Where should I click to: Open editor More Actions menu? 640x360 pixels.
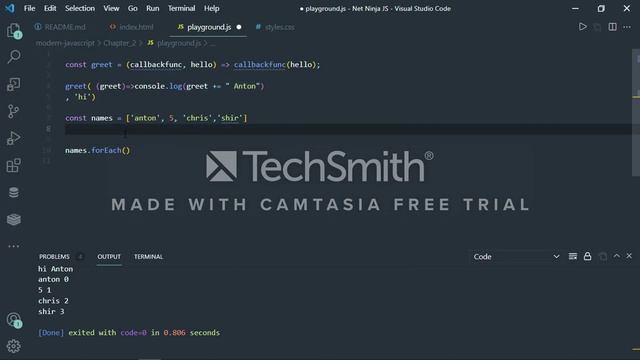627,27
